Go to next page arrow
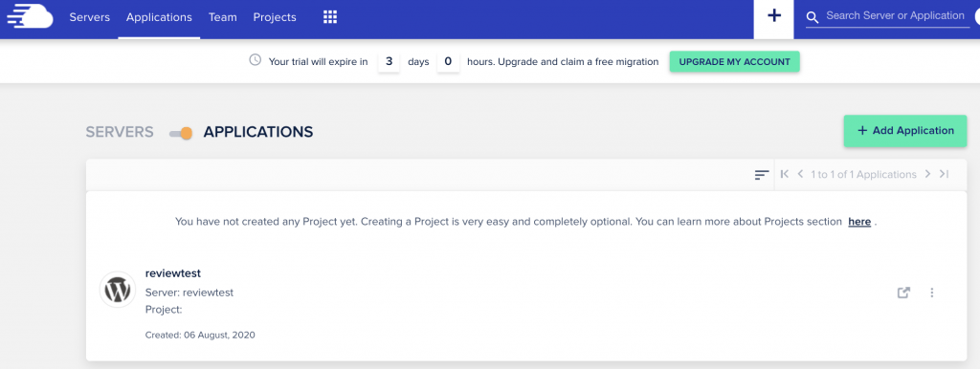Viewport: 980px width, 369px height. (x=927, y=174)
